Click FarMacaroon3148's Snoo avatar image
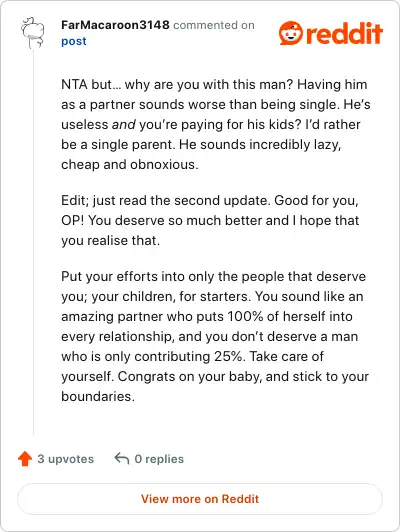Viewport: 400px width, 532px height. (x=33, y=33)
